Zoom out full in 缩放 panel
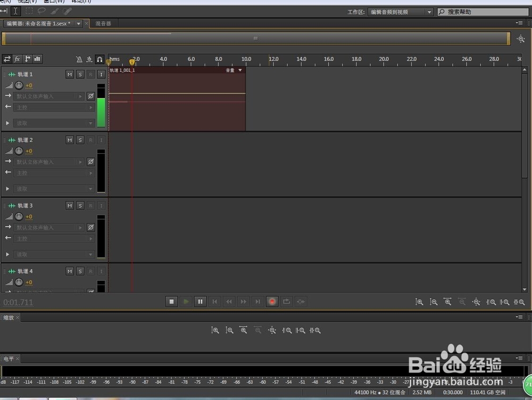This screenshot has height=400, width=532. pos(272,330)
